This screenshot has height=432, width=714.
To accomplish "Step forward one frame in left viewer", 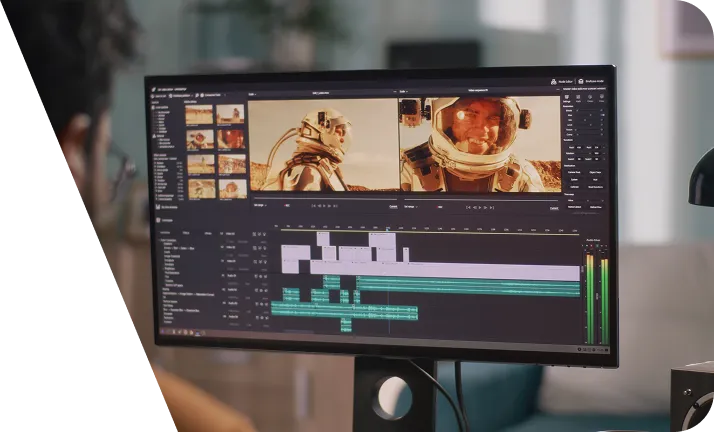I will click(330, 206).
